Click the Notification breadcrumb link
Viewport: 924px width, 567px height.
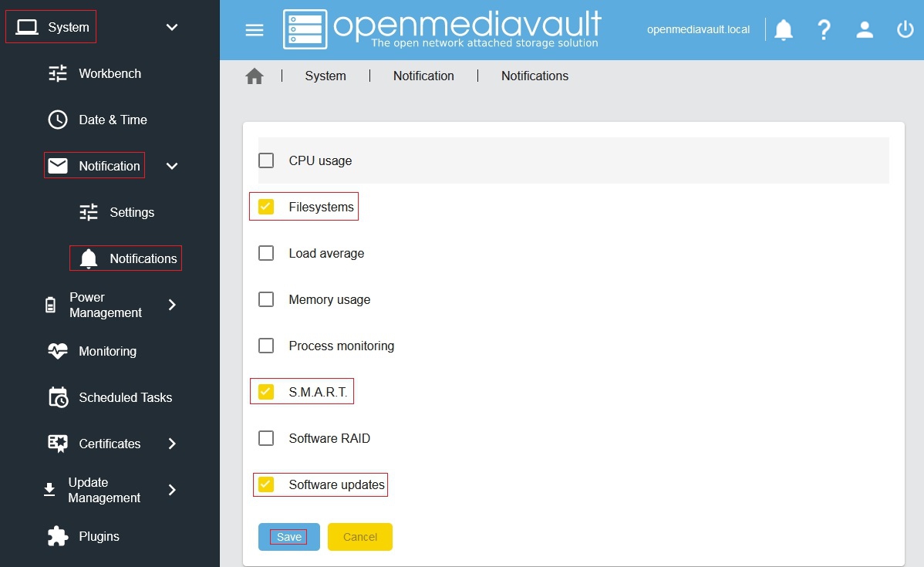(x=423, y=76)
